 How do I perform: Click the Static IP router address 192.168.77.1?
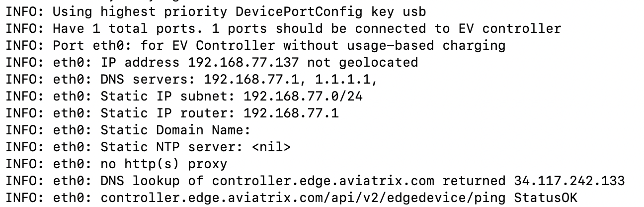click(x=291, y=113)
